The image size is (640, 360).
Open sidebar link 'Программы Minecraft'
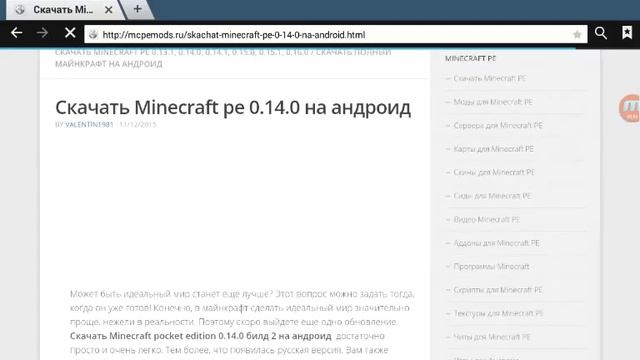[x=491, y=267]
